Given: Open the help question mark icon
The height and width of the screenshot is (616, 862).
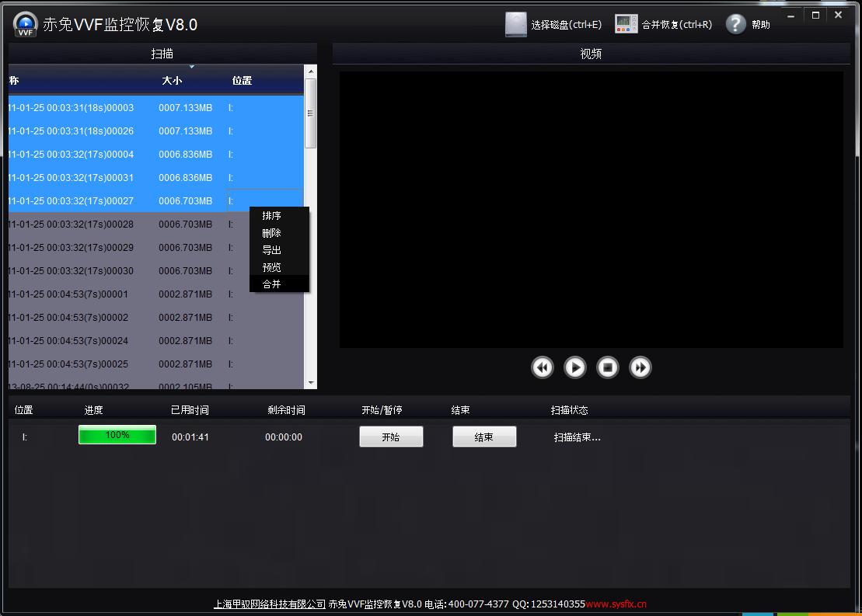Looking at the screenshot, I should [x=735, y=24].
